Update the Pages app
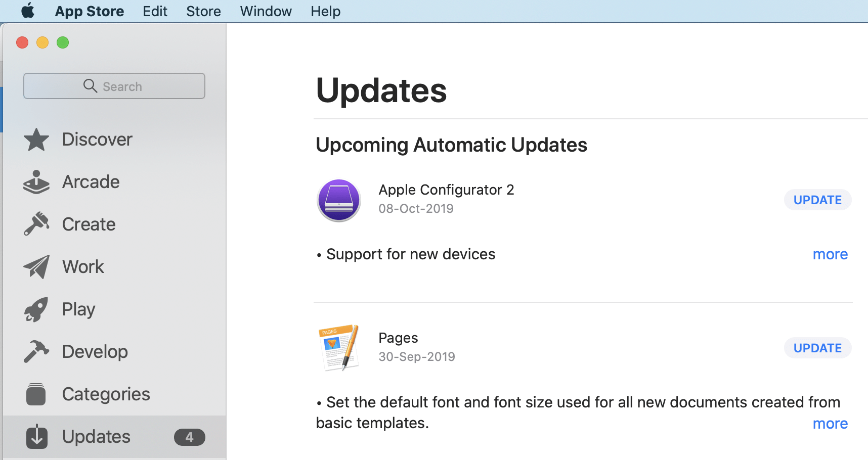 [x=817, y=348]
